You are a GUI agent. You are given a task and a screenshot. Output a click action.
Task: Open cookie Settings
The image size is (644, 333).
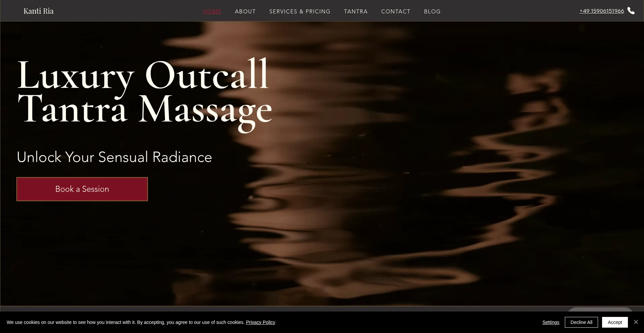click(550, 322)
